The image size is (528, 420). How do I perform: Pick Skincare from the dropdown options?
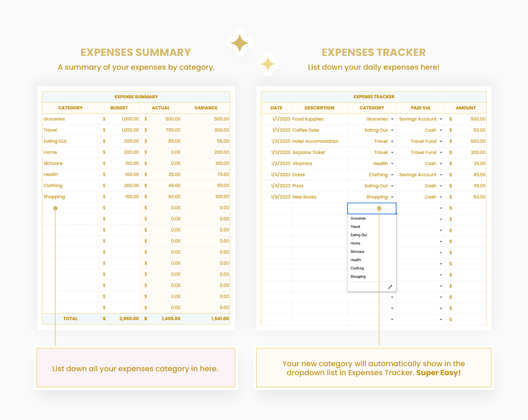click(357, 252)
